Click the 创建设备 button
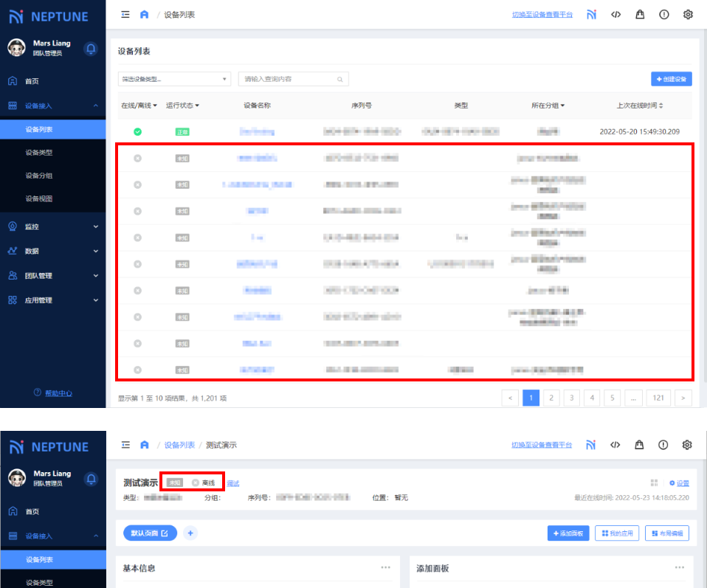Viewport: 707px width, 588px height. tap(671, 79)
